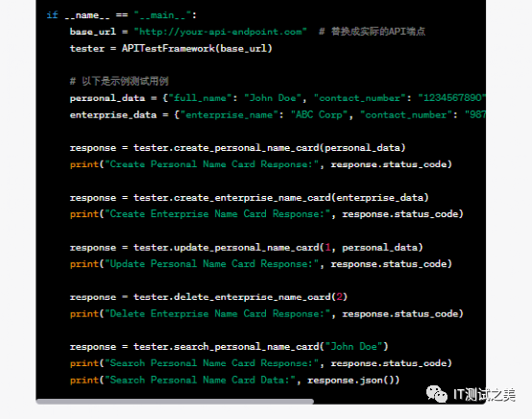Click search_personal_name_card method call

(x=260, y=346)
